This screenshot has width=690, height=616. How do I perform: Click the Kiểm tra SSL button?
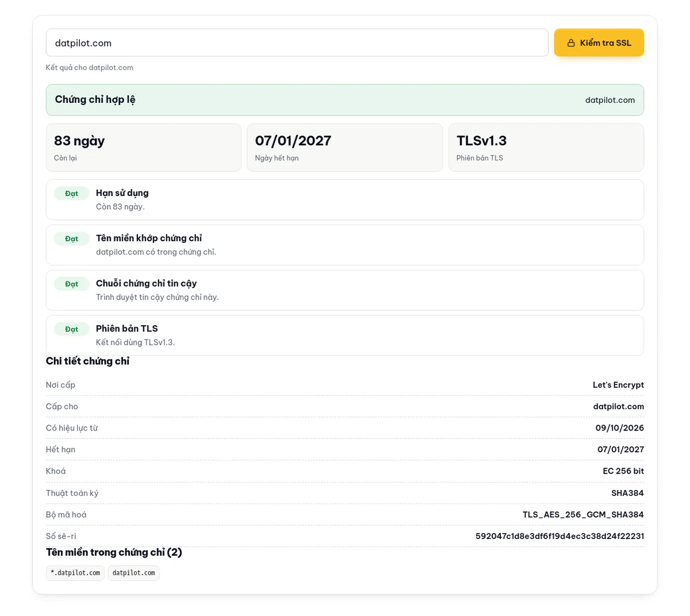coord(599,43)
